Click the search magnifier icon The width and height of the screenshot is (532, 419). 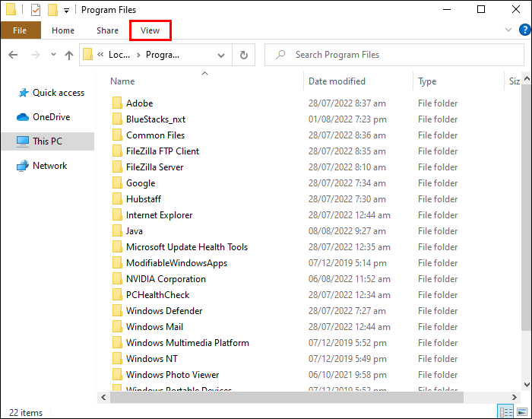[x=280, y=55]
